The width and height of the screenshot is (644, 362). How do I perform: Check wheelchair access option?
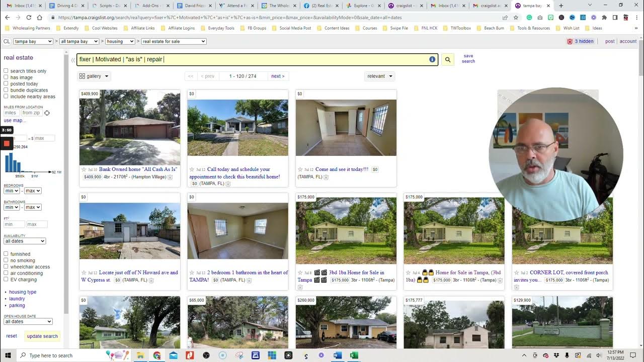tap(6, 266)
